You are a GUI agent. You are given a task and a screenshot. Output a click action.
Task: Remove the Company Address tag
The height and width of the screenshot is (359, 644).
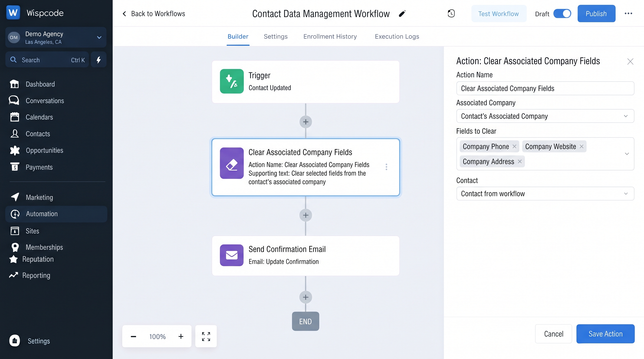[520, 162]
